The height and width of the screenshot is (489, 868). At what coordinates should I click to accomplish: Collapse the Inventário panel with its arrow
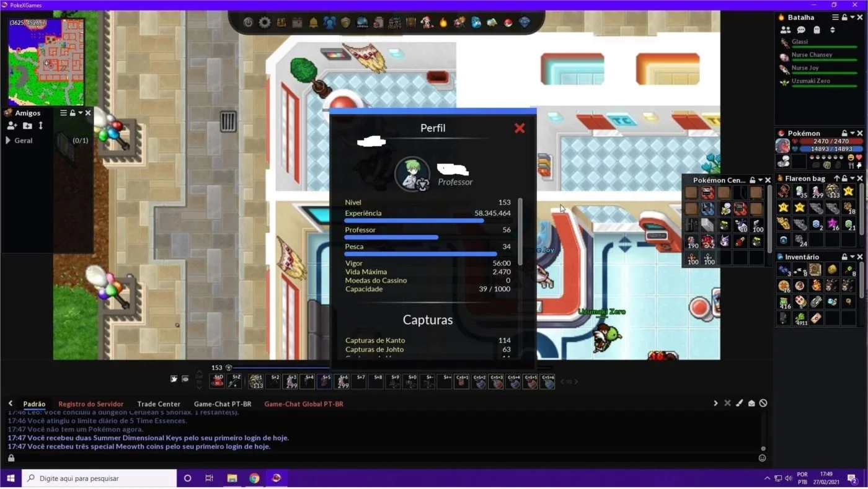[x=852, y=257]
